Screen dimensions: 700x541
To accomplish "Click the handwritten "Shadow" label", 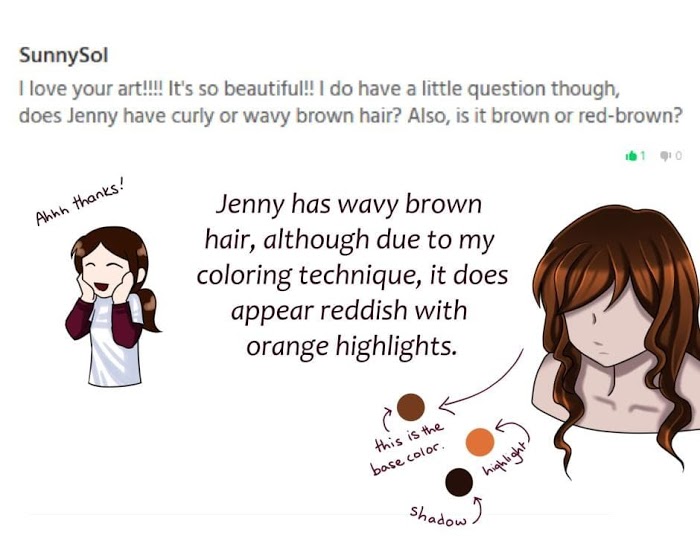I will pos(436,515).
